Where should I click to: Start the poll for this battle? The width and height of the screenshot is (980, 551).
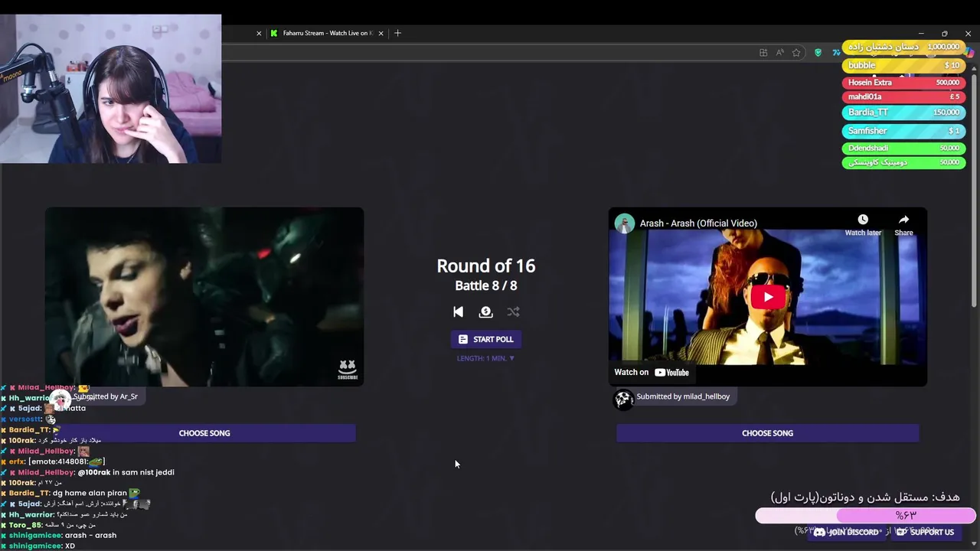pyautogui.click(x=486, y=339)
